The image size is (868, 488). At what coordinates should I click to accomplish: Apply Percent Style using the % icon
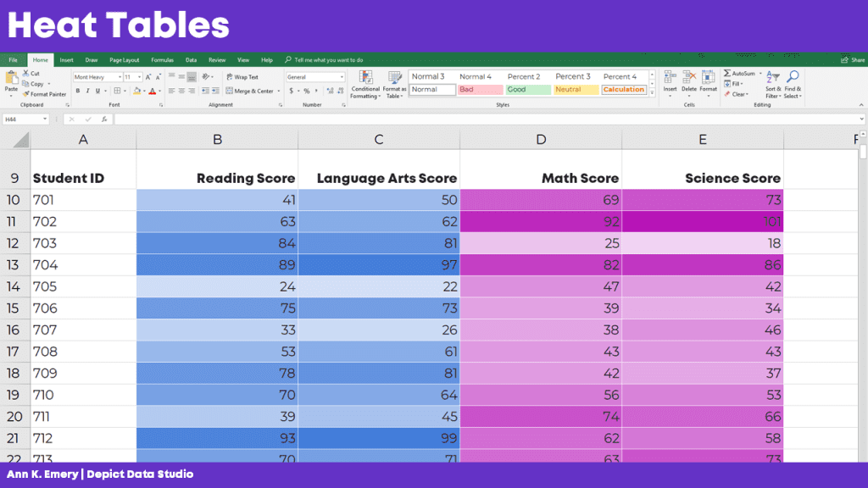306,91
